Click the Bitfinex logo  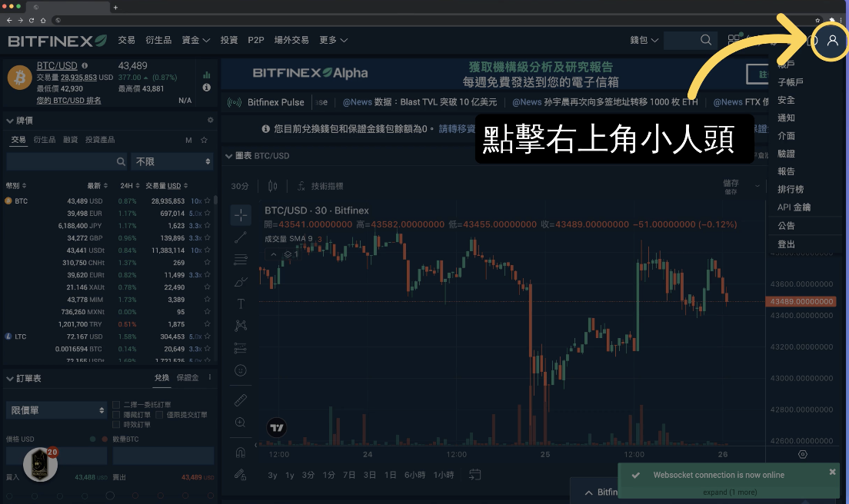tap(57, 41)
